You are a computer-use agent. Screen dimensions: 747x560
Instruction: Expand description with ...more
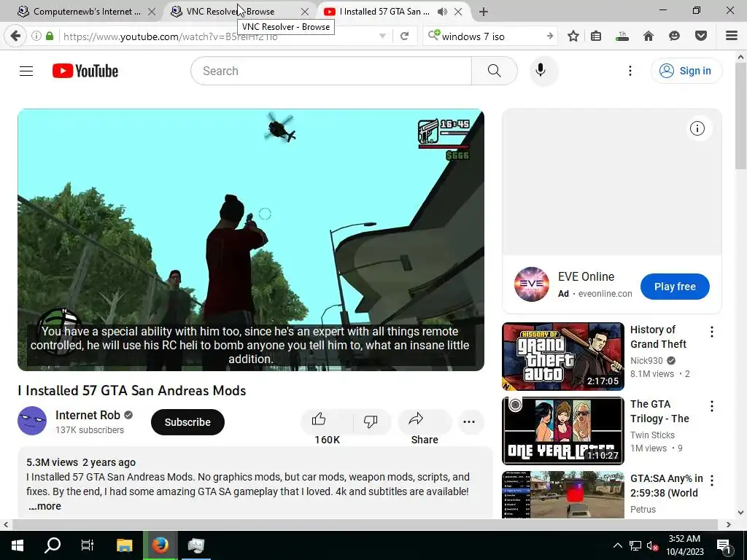[44, 506]
